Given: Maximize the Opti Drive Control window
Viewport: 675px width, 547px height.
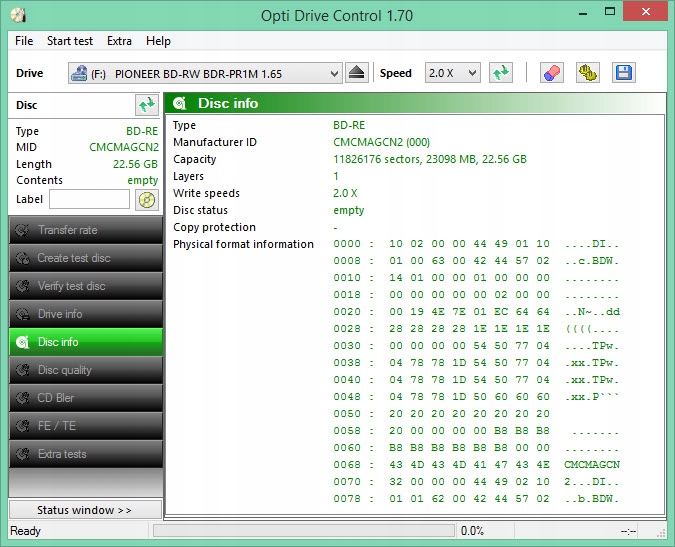Looking at the screenshot, I should click(x=610, y=12).
